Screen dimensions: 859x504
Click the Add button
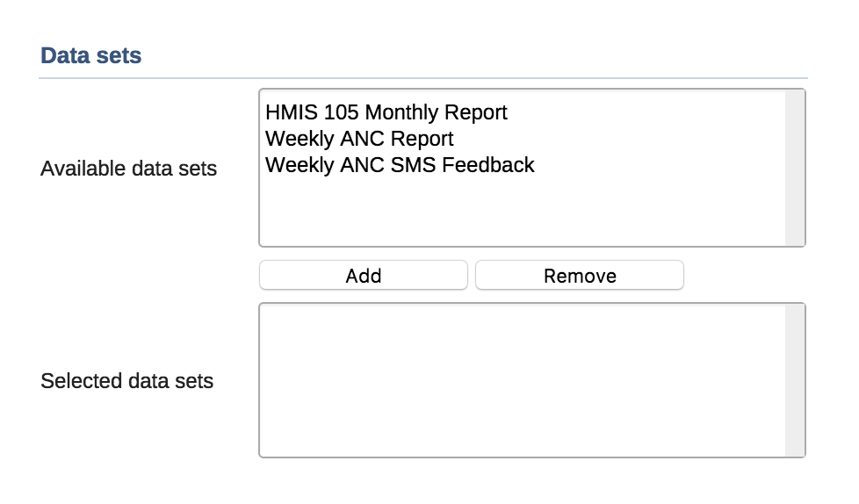pyautogui.click(x=363, y=276)
